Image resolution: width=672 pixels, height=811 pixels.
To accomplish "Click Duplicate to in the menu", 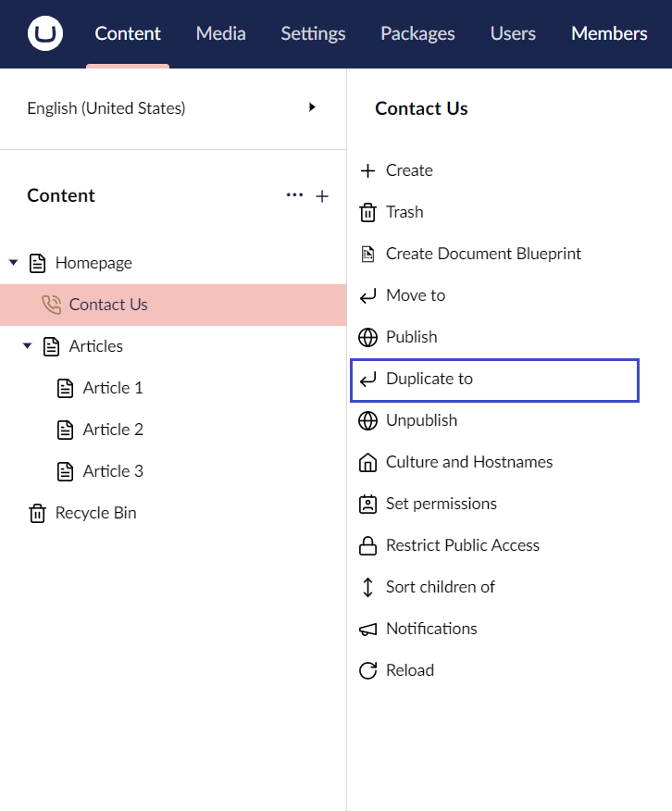I will pos(428,379).
